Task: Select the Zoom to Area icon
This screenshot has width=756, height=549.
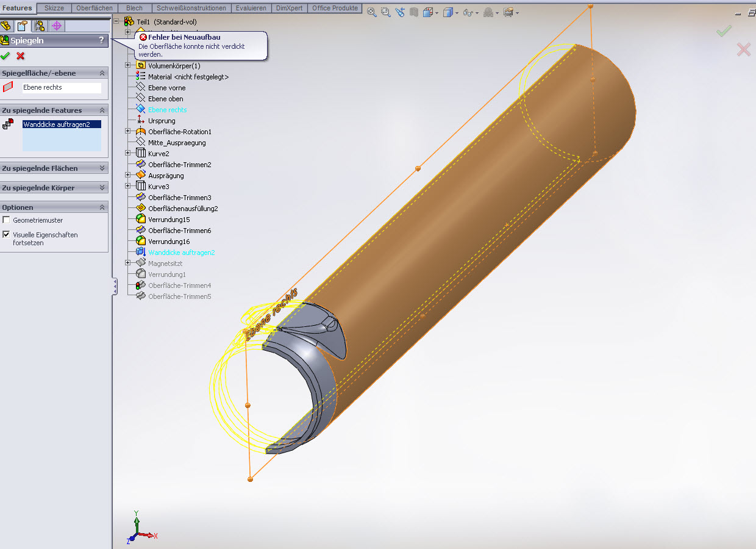Action: pyautogui.click(x=385, y=12)
